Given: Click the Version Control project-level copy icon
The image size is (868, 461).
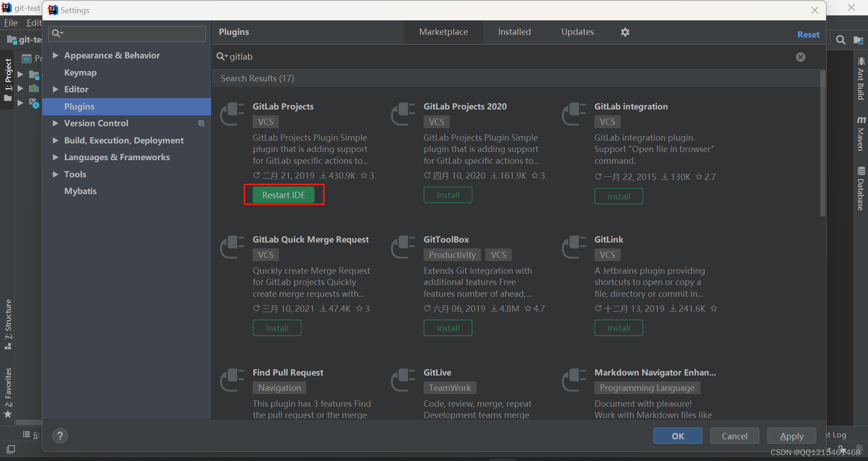Looking at the screenshot, I should click(x=201, y=124).
